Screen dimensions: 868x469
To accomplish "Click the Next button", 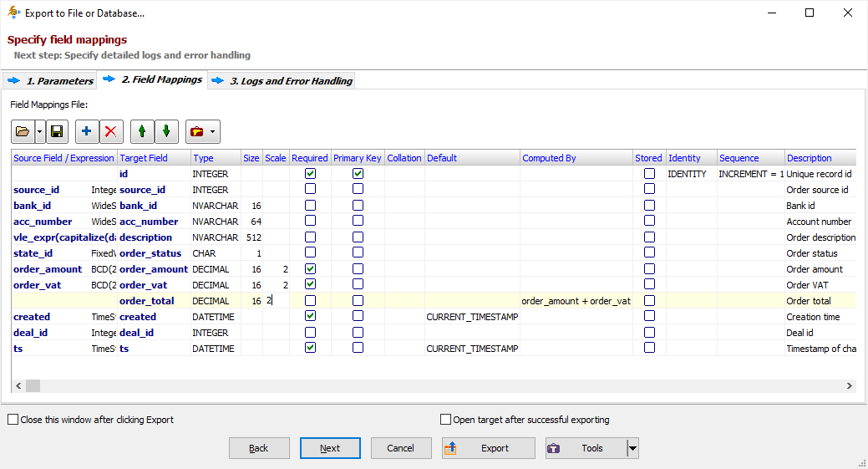I will pyautogui.click(x=330, y=448).
